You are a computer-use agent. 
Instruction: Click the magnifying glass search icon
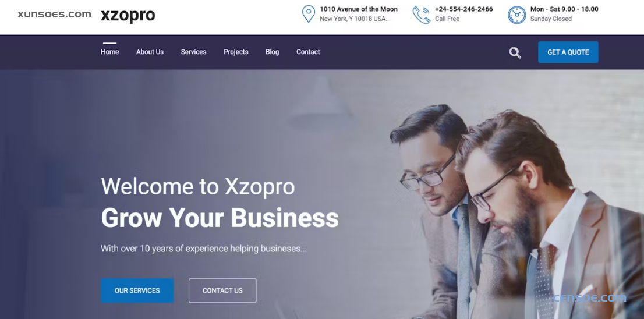pos(515,52)
